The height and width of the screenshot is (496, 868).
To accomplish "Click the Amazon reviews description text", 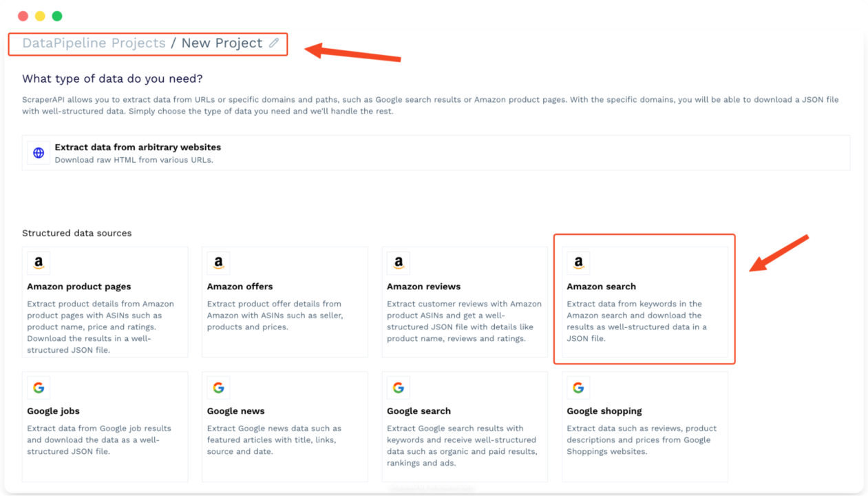I will point(464,321).
